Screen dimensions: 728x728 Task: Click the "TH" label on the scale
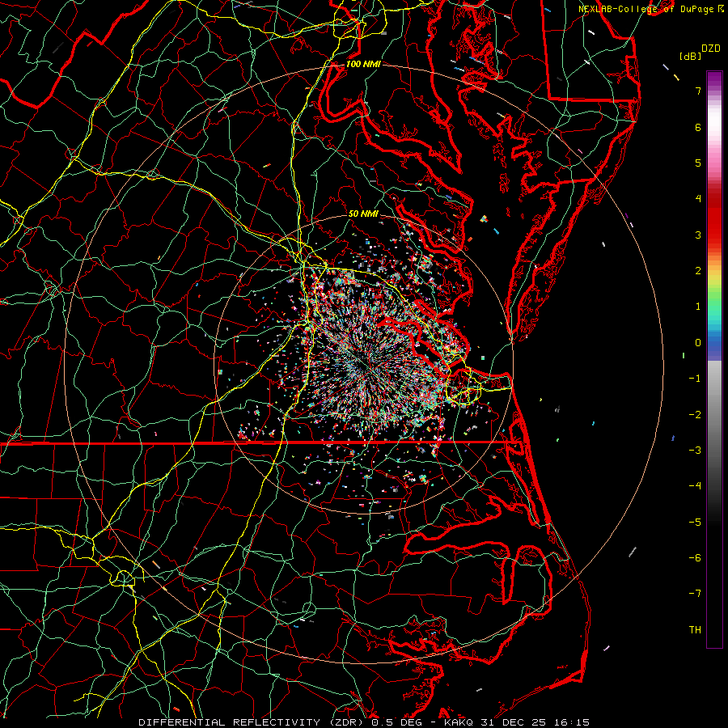(x=695, y=630)
